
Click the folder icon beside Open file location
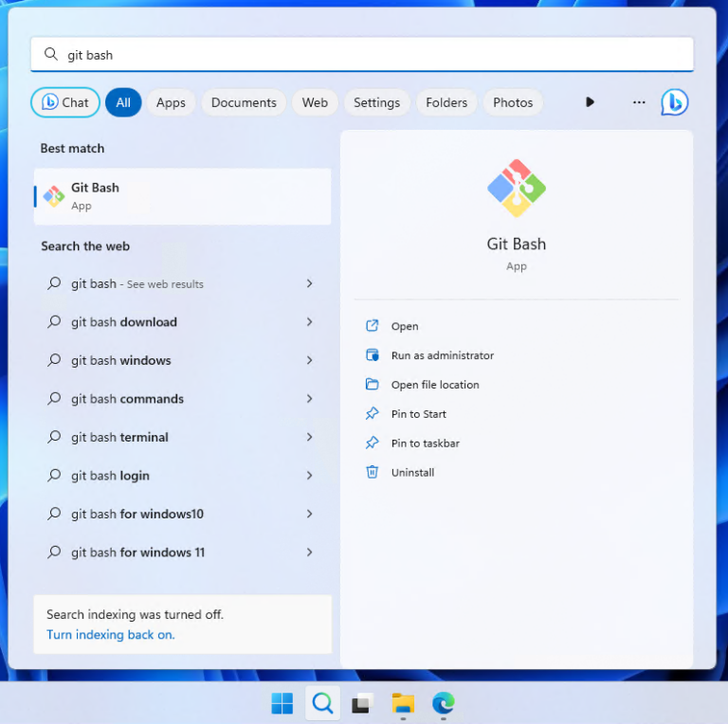(373, 385)
